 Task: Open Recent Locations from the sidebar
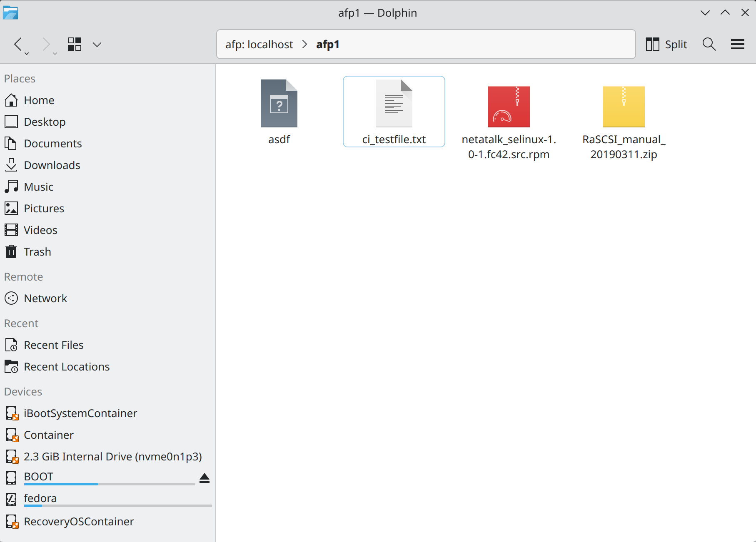click(67, 366)
